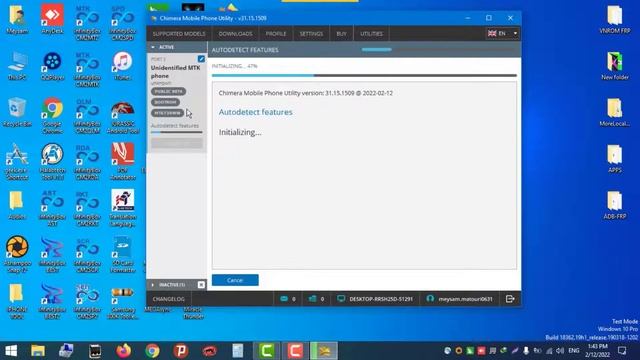This screenshot has width=640, height=360.
Task: Open the QQPlayer desktop shortcut
Action: click(x=52, y=66)
